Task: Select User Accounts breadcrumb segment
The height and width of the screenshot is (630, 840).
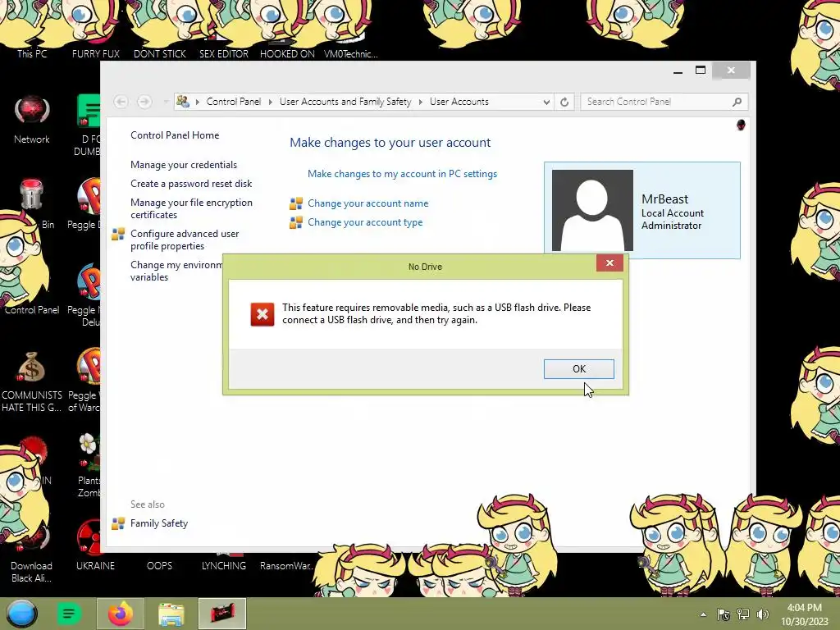Action: tap(459, 101)
